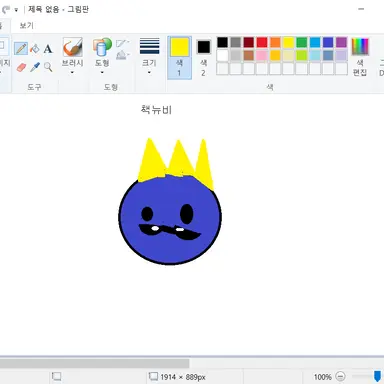Pick the purple color swatch
Screen dimensions: 384x384
pyautogui.click(x=341, y=42)
